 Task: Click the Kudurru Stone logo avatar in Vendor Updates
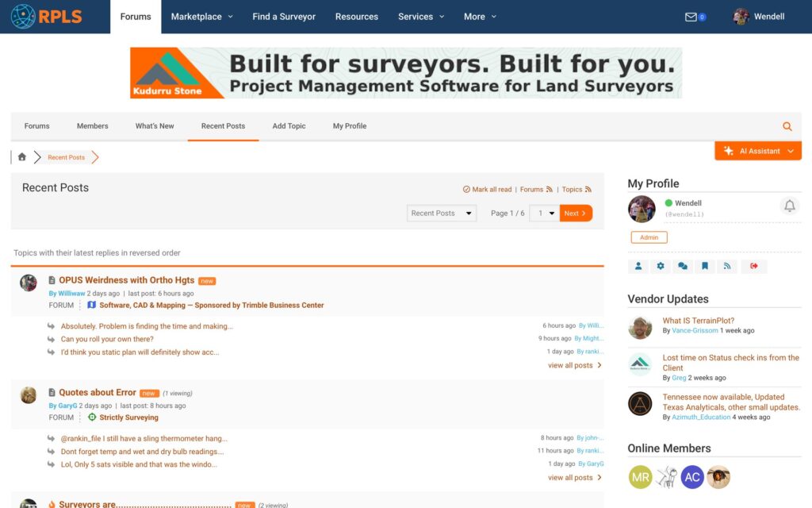(640, 364)
